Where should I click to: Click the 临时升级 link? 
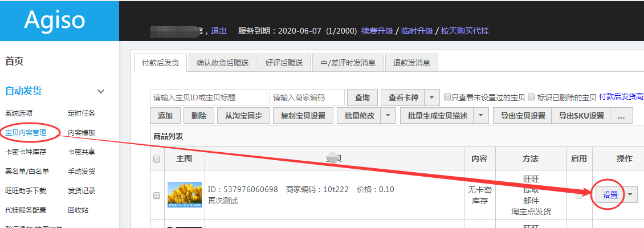coord(417,31)
